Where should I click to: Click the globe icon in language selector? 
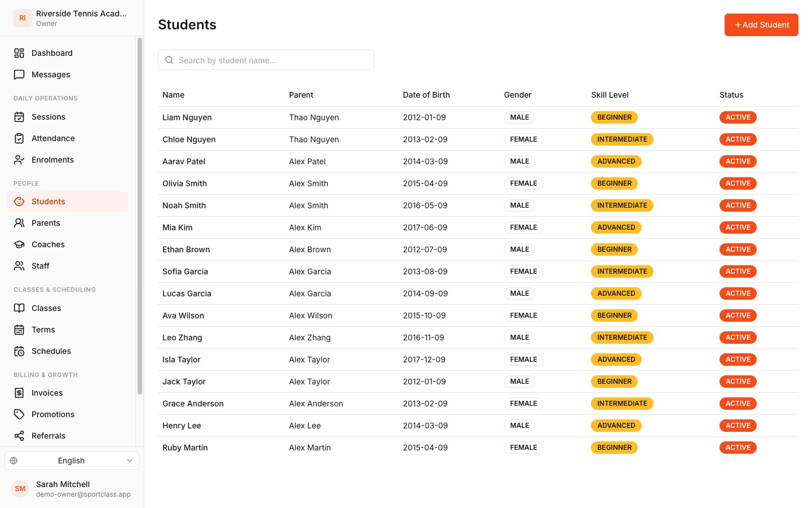pos(14,461)
